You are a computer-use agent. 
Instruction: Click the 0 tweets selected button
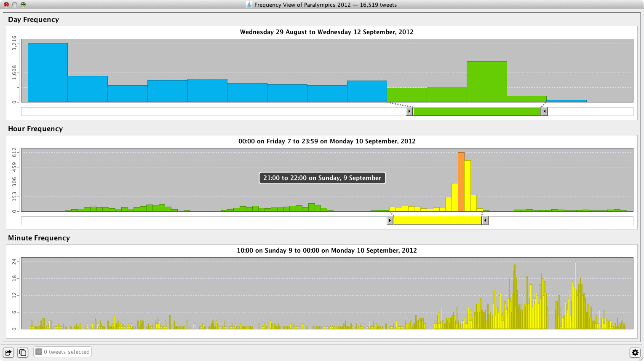[62, 352]
